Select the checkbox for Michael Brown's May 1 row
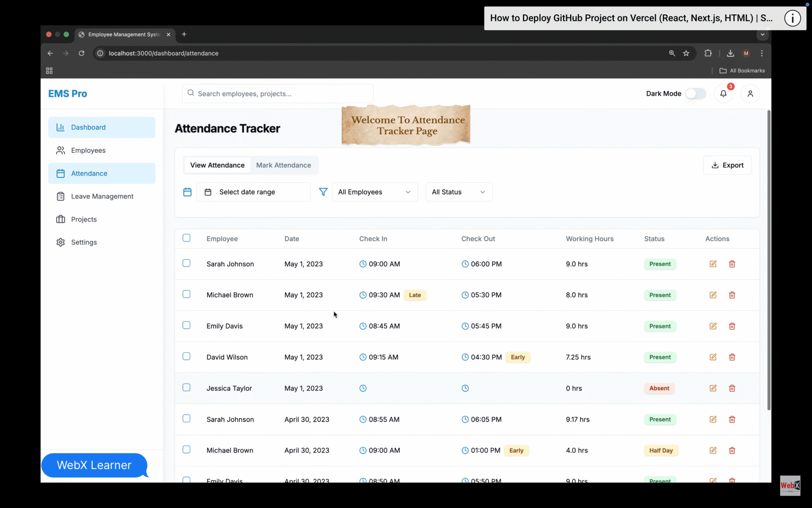This screenshot has width=812, height=508. tap(186, 294)
